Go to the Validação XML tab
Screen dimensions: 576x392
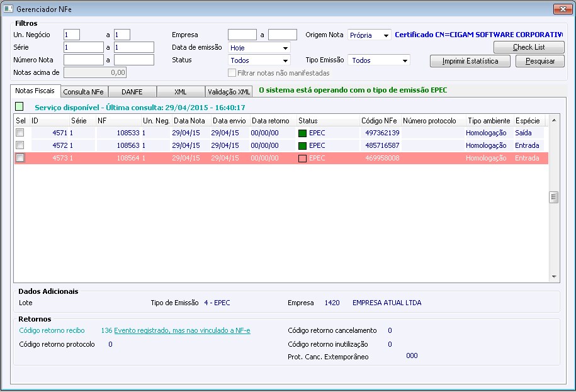tap(229, 92)
